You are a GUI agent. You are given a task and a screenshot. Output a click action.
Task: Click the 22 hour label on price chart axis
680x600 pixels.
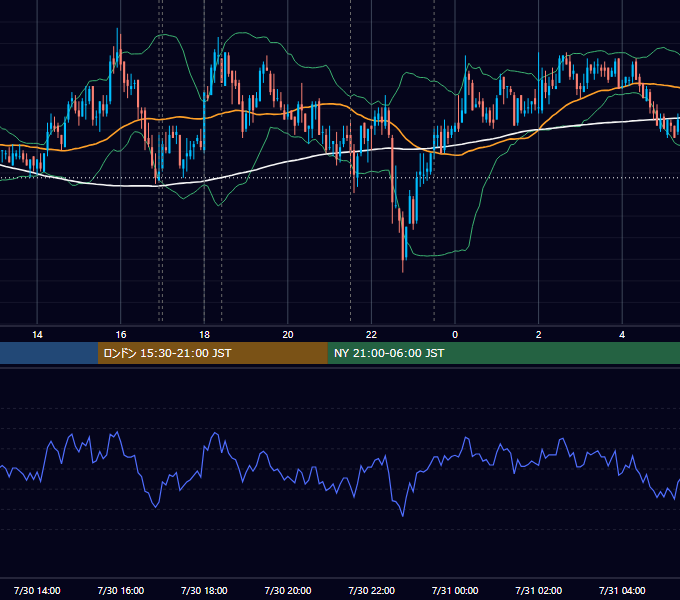pyautogui.click(x=371, y=335)
